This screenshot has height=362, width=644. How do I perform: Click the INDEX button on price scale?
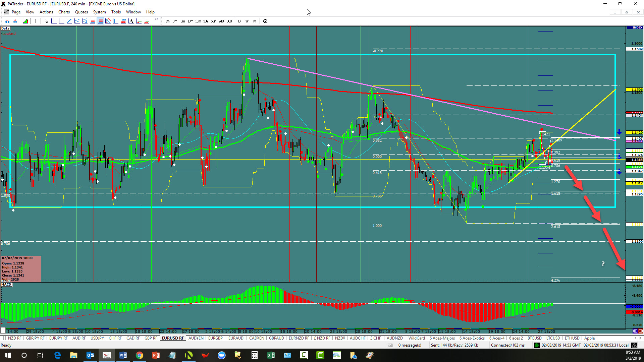(x=635, y=27)
